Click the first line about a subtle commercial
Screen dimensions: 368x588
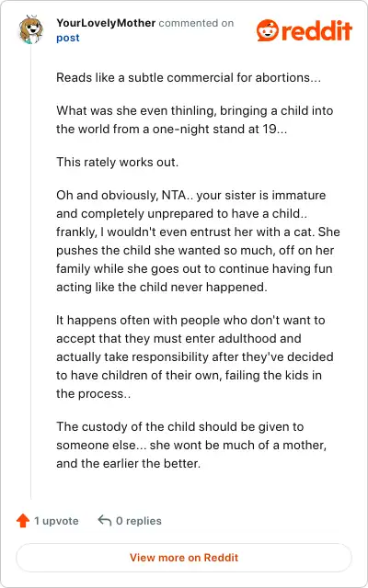pyautogui.click(x=189, y=77)
